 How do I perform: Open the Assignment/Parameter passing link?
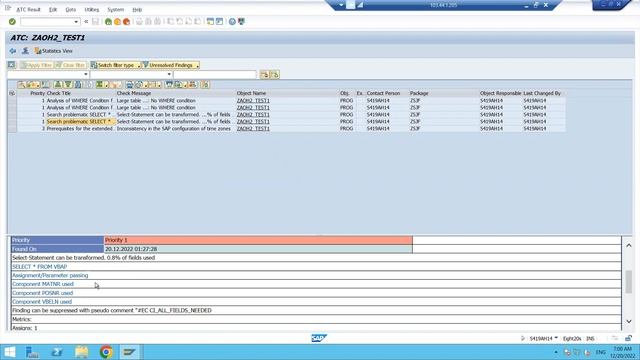click(50, 276)
